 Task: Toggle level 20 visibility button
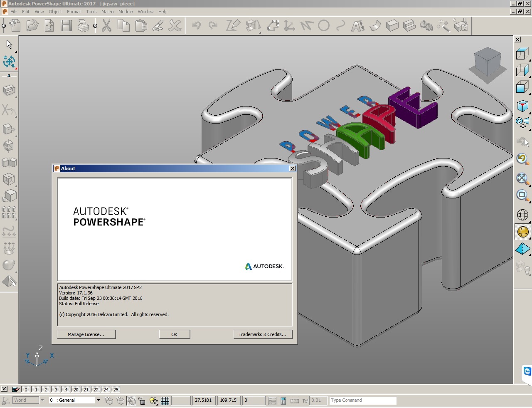[x=76, y=390]
